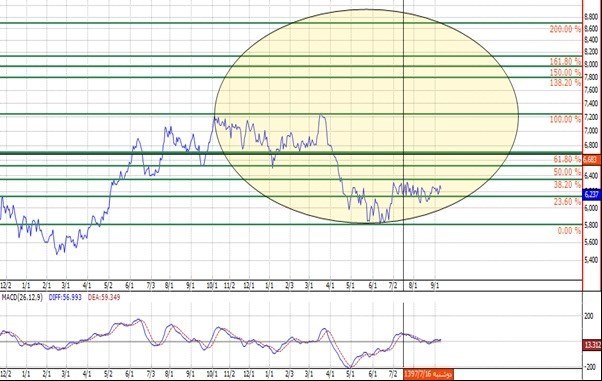Select the 138.20 % extension label

(x=565, y=82)
